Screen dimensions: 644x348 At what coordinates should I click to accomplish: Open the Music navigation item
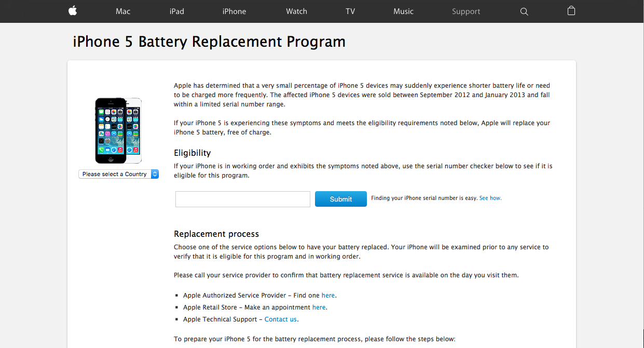[403, 11]
